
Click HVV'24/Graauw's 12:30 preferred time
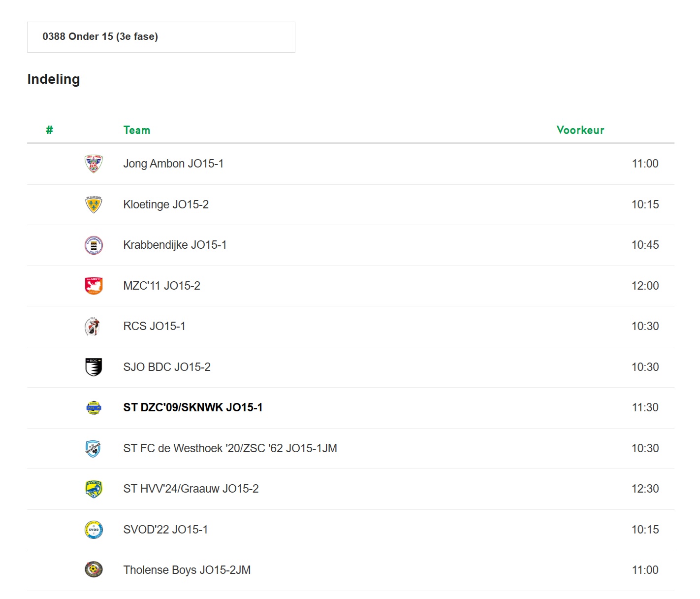coord(645,489)
